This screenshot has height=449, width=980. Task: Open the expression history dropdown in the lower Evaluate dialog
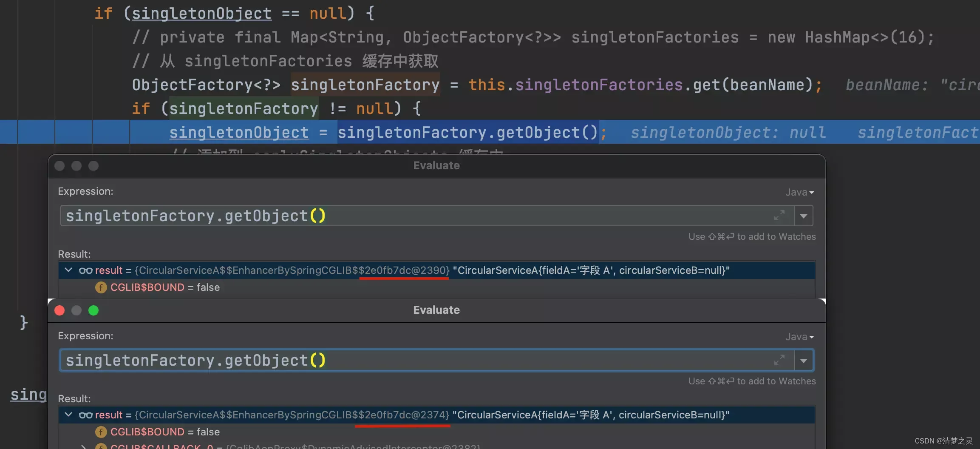point(803,361)
